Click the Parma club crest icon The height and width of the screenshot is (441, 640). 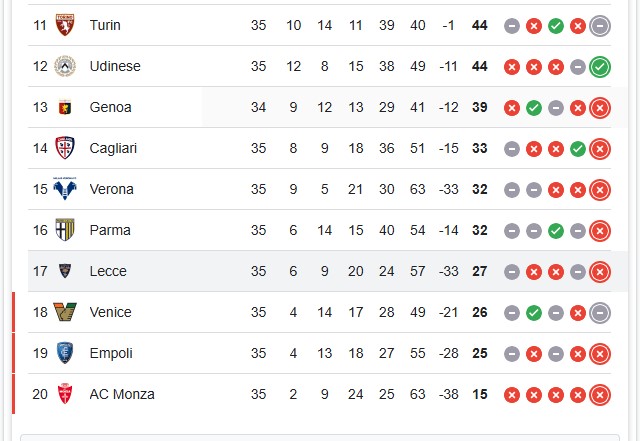[65, 230]
